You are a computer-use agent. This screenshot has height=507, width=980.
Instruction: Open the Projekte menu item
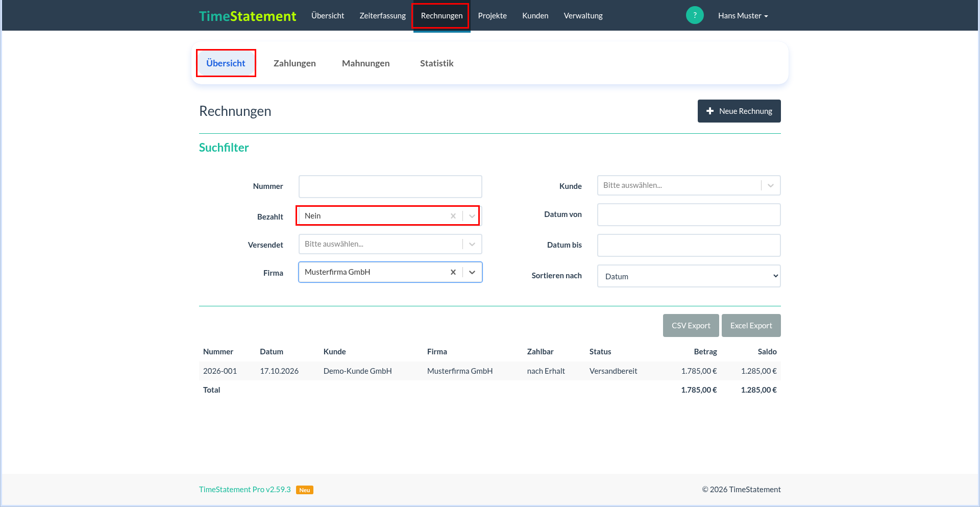pyautogui.click(x=492, y=16)
